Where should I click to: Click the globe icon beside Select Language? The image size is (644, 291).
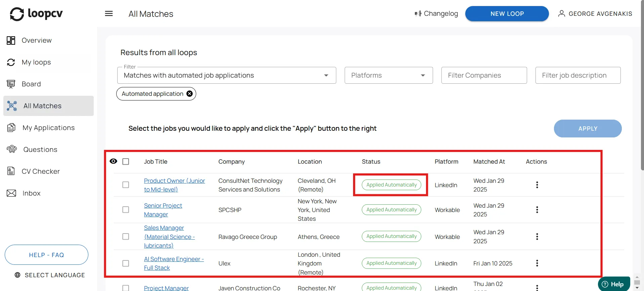coord(17,275)
